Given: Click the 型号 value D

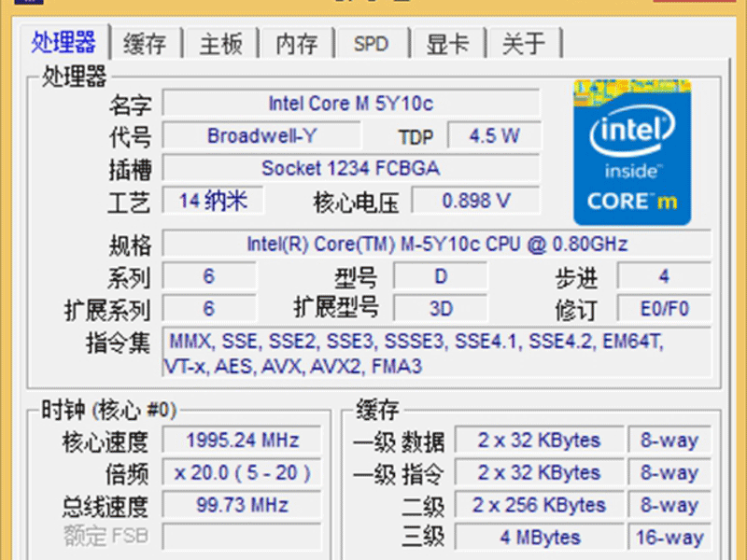Looking at the screenshot, I should coord(441,276).
